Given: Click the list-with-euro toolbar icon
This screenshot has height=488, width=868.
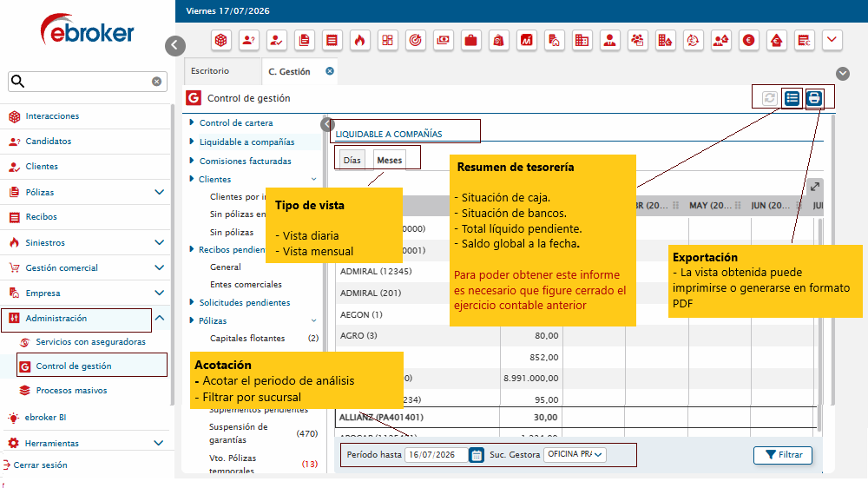Looking at the screenshot, I should 805,41.
